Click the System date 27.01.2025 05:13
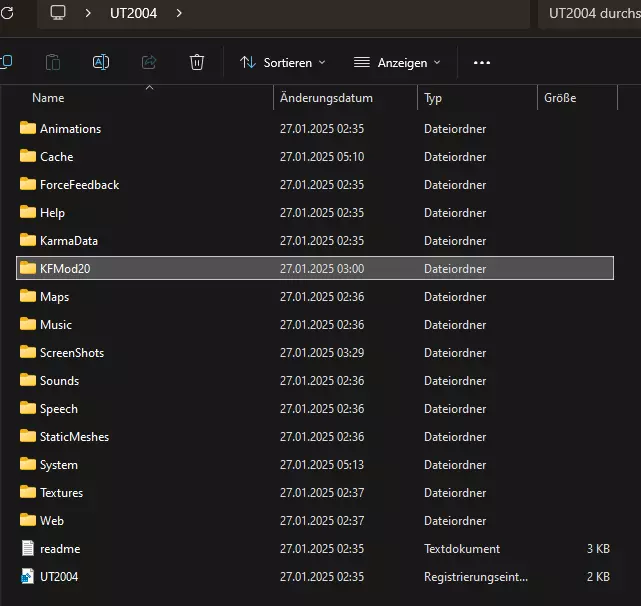The width and height of the screenshot is (641, 606). [x=322, y=465]
